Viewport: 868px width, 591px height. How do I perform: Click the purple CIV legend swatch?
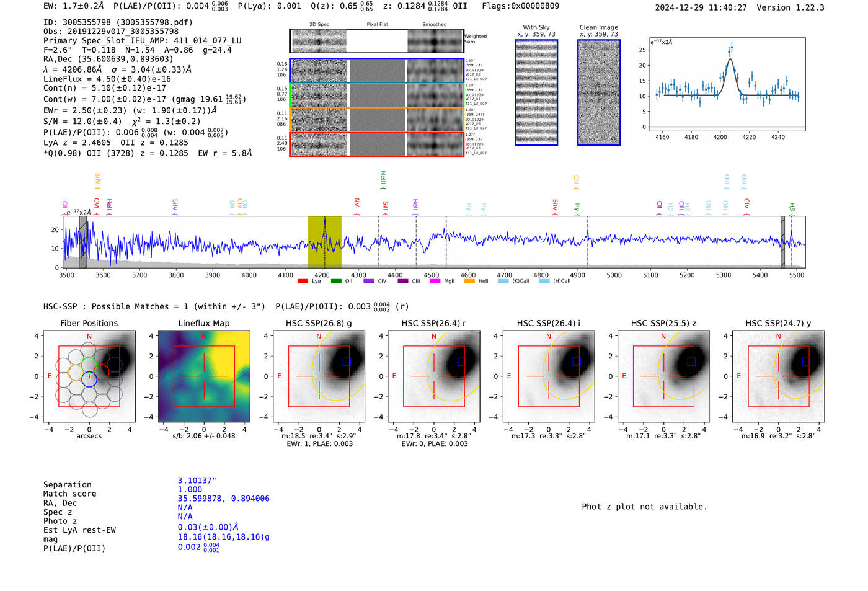pos(369,281)
